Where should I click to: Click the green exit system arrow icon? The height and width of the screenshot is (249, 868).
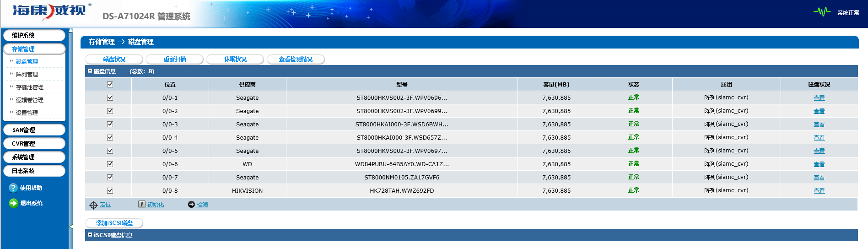(13, 203)
